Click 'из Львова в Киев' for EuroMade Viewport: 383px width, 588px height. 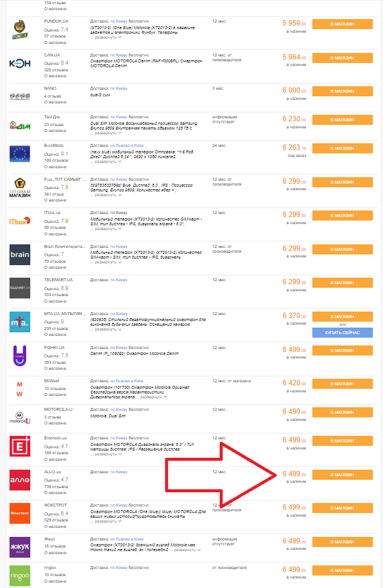(x=126, y=146)
